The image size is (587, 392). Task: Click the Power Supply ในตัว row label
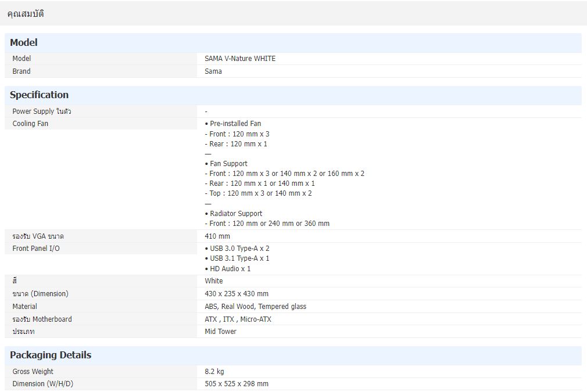[42, 111]
